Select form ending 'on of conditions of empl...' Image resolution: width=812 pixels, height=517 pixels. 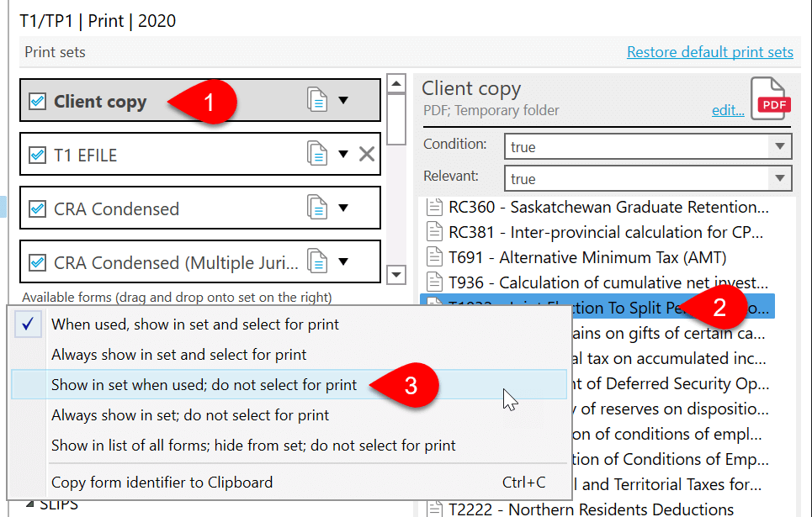point(667,434)
